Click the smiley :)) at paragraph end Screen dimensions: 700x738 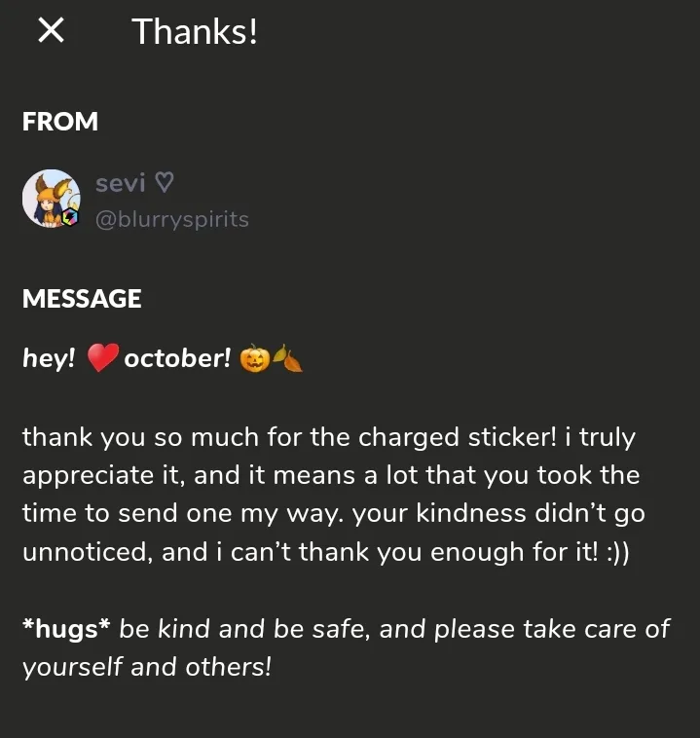point(615,551)
